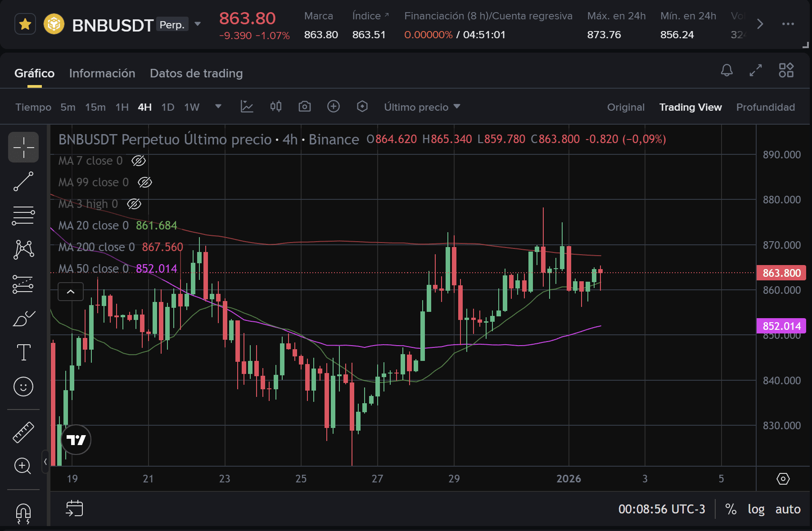Screen dimensions: 812x531
Task: Open chart settings hexagon icon
Action: tap(362, 107)
